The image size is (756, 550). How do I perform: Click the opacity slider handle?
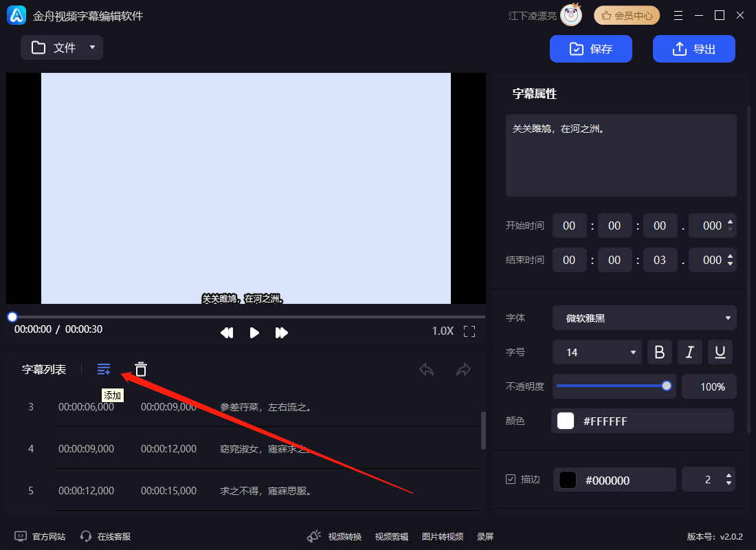coord(667,386)
